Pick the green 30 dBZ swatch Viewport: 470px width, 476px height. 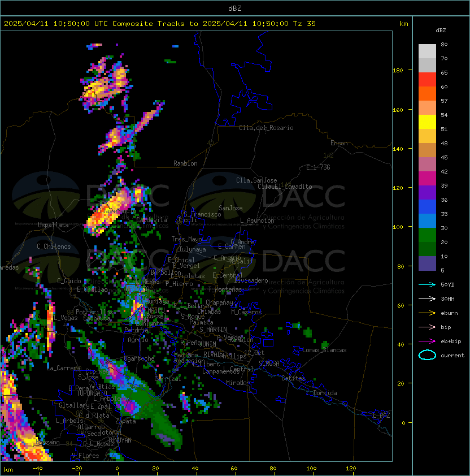click(x=427, y=235)
